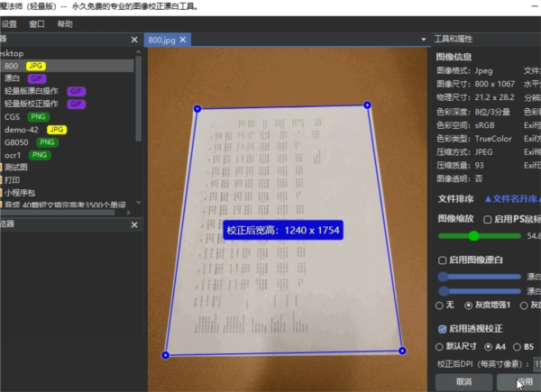Close the lower preview panel
The width and height of the screenshot is (541, 392).
[x=134, y=224]
